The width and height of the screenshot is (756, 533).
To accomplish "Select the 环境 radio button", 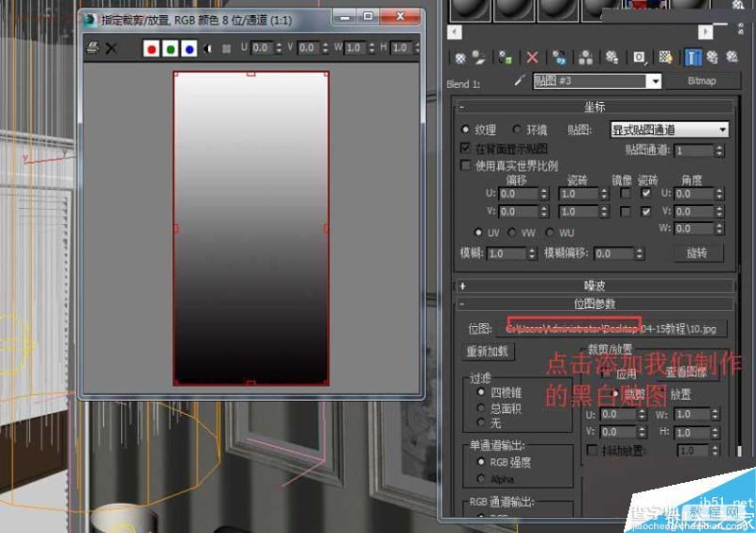I will [x=517, y=129].
